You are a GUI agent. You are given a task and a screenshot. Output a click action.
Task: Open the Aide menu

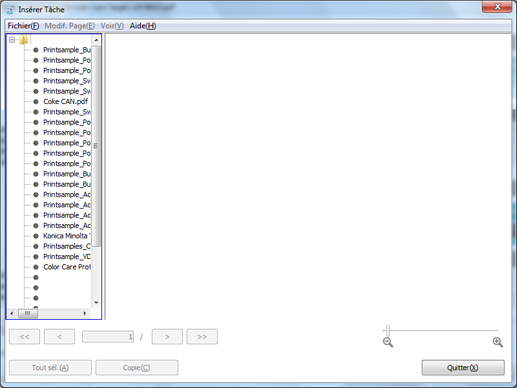click(x=143, y=26)
